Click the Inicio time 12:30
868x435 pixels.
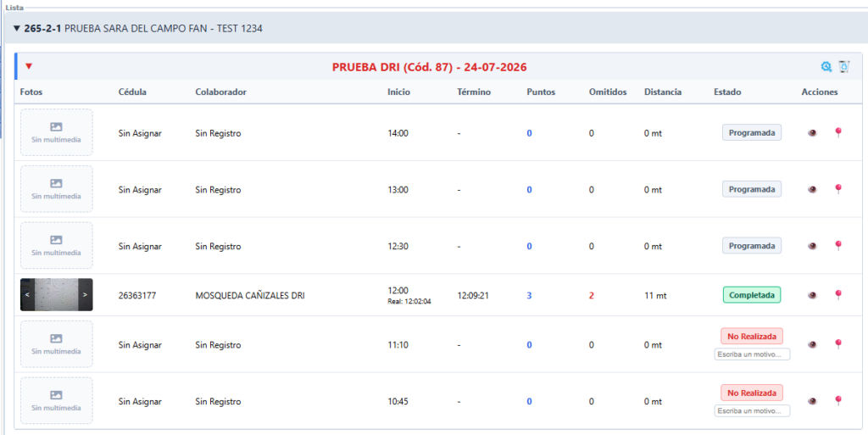click(398, 246)
